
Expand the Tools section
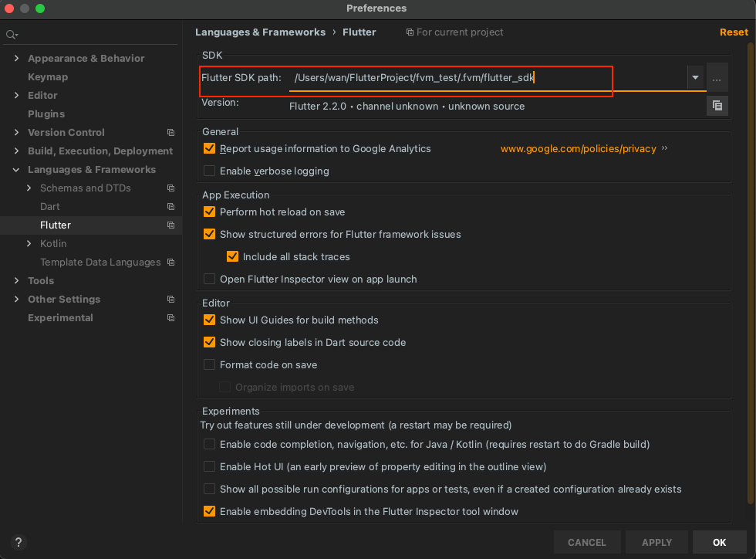(x=16, y=280)
